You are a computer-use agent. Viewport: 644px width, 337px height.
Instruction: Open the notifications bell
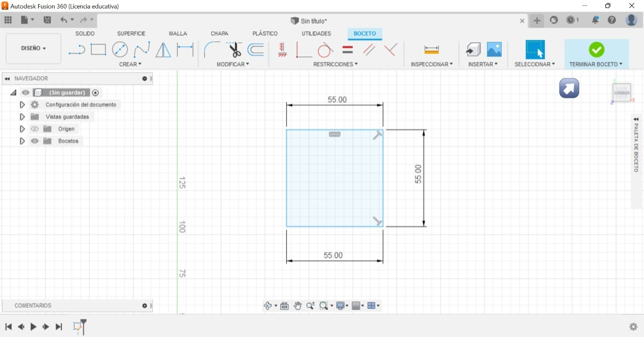pos(596,20)
